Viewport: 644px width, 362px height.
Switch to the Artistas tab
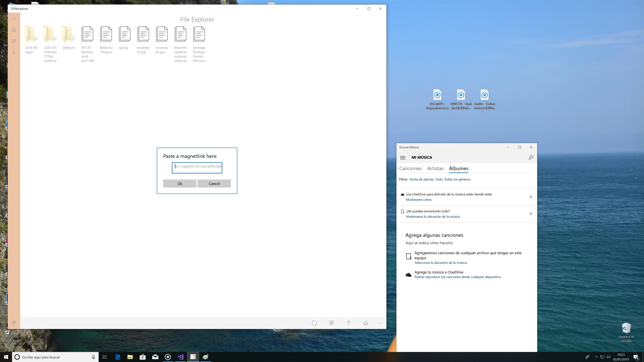pos(435,168)
